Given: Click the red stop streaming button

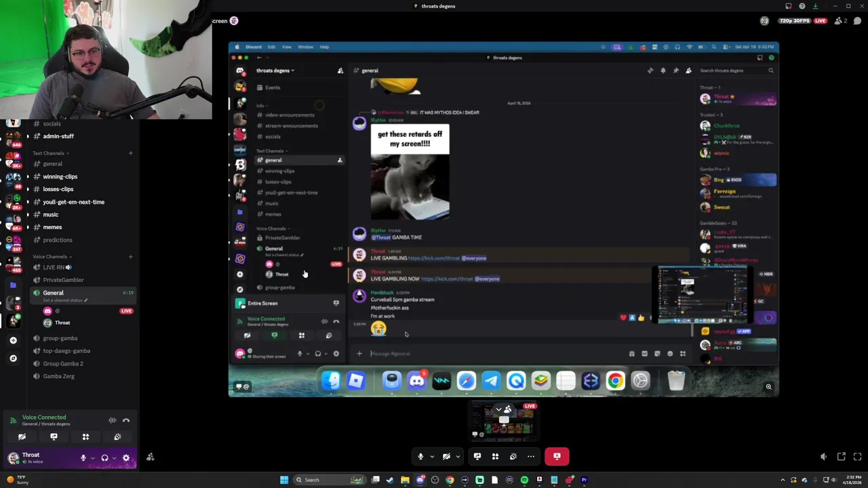Looking at the screenshot, I should click(x=557, y=457).
